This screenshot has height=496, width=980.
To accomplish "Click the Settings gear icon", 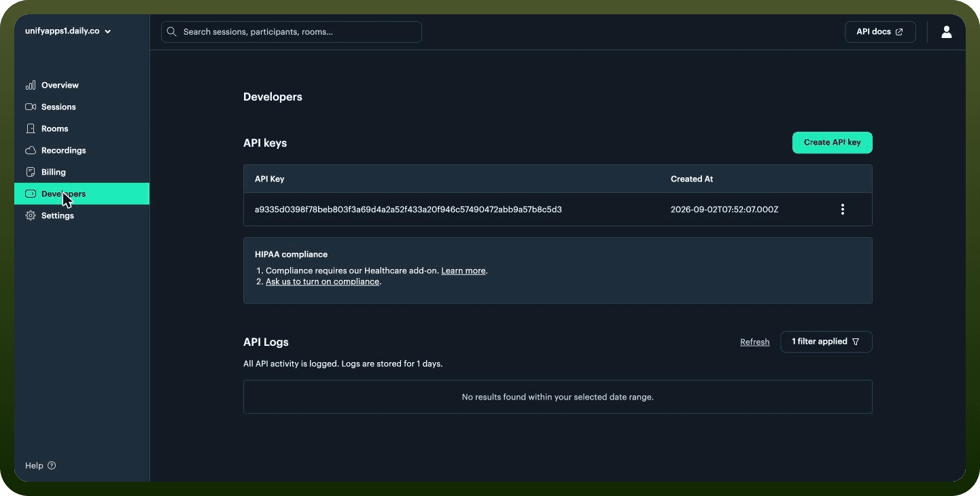I will pyautogui.click(x=31, y=215).
